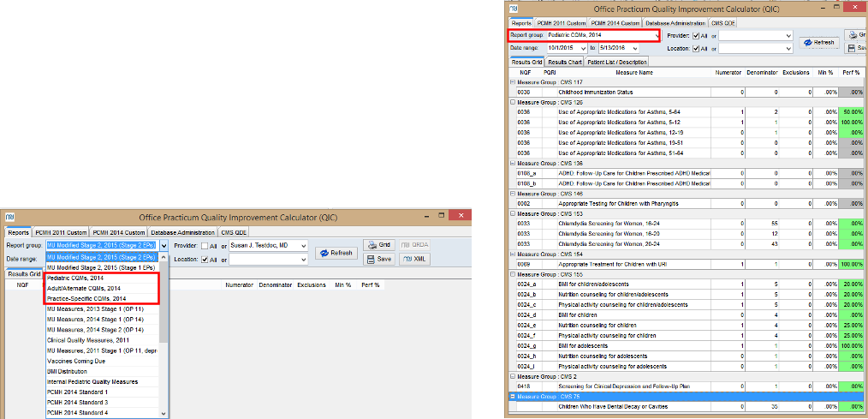This screenshot has width=868, height=419.
Task: Uncheck Location All box in dropdown-list window
Action: tap(205, 260)
